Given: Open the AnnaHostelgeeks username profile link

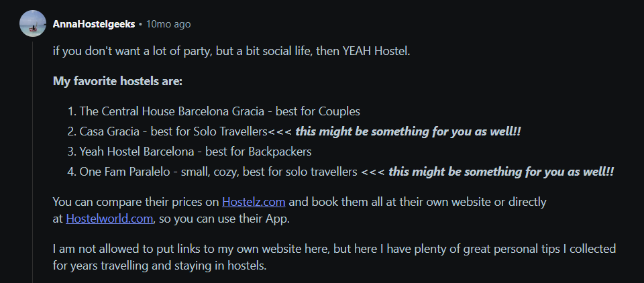Looking at the screenshot, I should point(93,24).
